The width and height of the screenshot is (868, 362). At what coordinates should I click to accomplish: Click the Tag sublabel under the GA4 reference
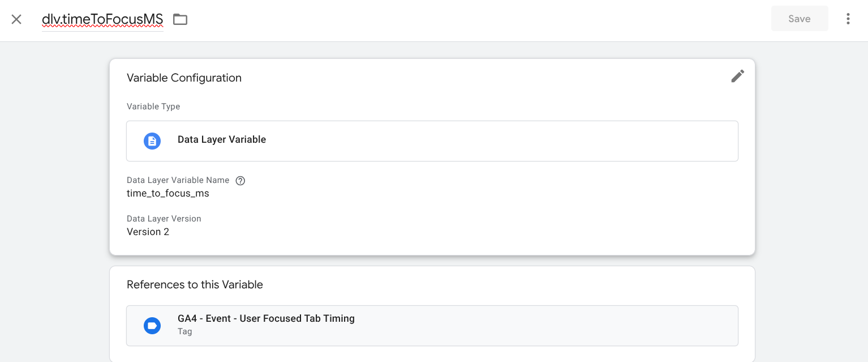click(184, 331)
